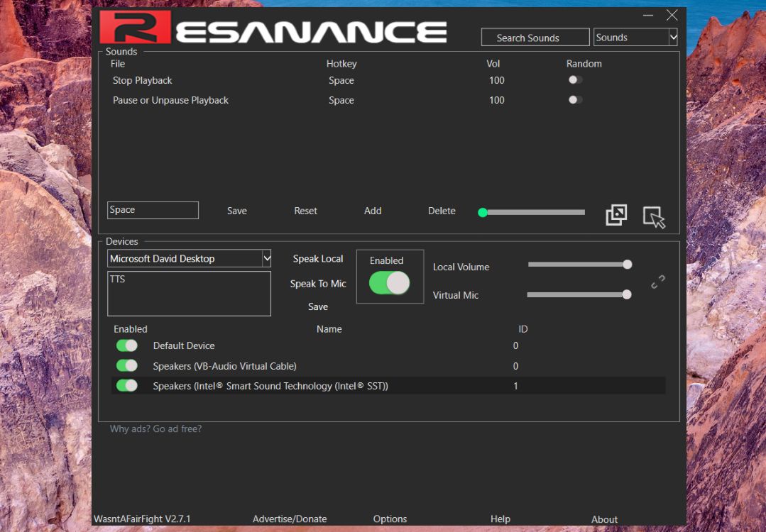The height and width of the screenshot is (532, 766).
Task: Disable Speakers (VB-Audio Virtual Cable) device
Action: tap(127, 366)
